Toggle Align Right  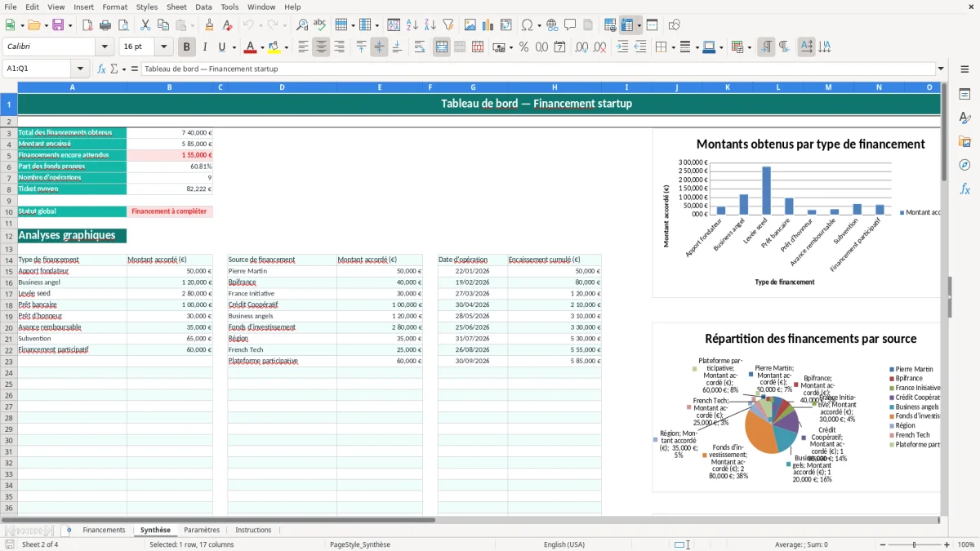(339, 47)
